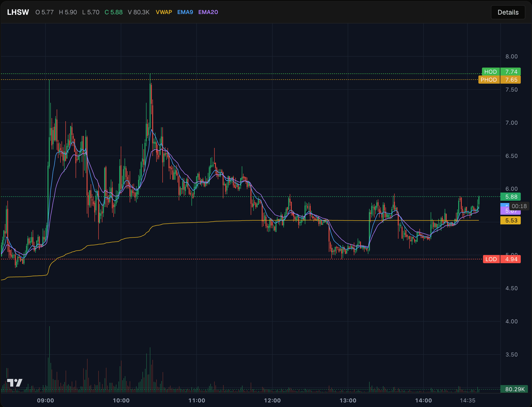The width and height of the screenshot is (532, 407).
Task: Click the volume V 80.3K readout
Action: pos(139,12)
